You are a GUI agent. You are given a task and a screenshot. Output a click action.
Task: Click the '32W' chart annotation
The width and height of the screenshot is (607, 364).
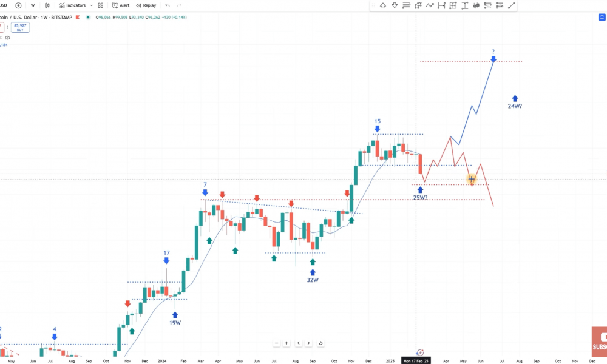pyautogui.click(x=313, y=280)
